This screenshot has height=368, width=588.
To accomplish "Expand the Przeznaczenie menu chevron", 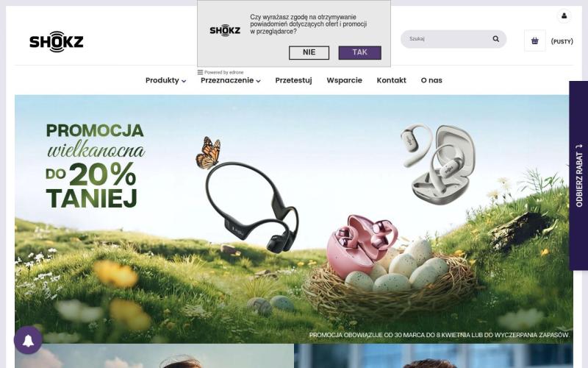I will click(x=259, y=81).
